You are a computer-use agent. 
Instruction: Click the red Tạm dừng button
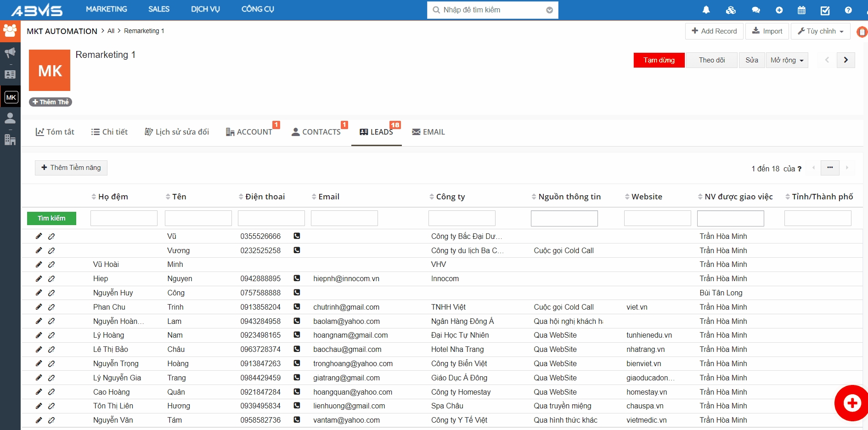point(659,60)
